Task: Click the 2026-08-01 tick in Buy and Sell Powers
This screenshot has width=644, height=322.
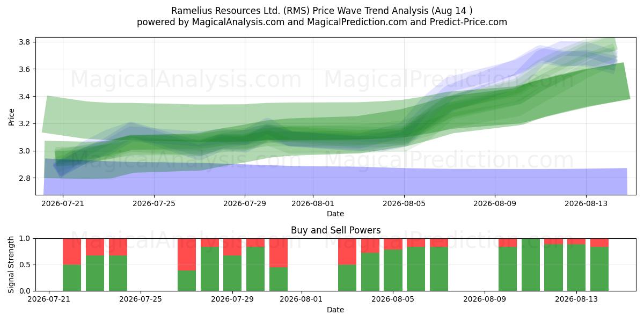Action: pos(301,299)
